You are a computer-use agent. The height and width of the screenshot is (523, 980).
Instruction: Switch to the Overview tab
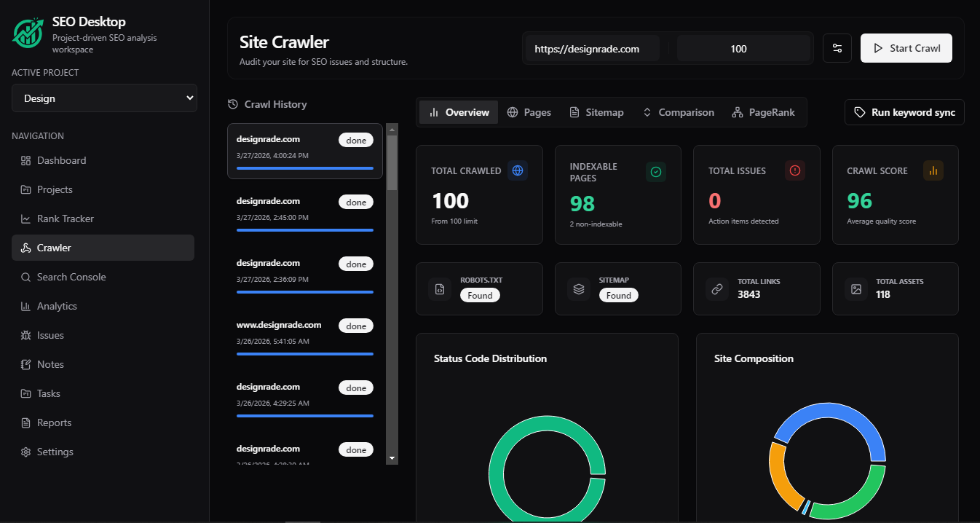[459, 112]
